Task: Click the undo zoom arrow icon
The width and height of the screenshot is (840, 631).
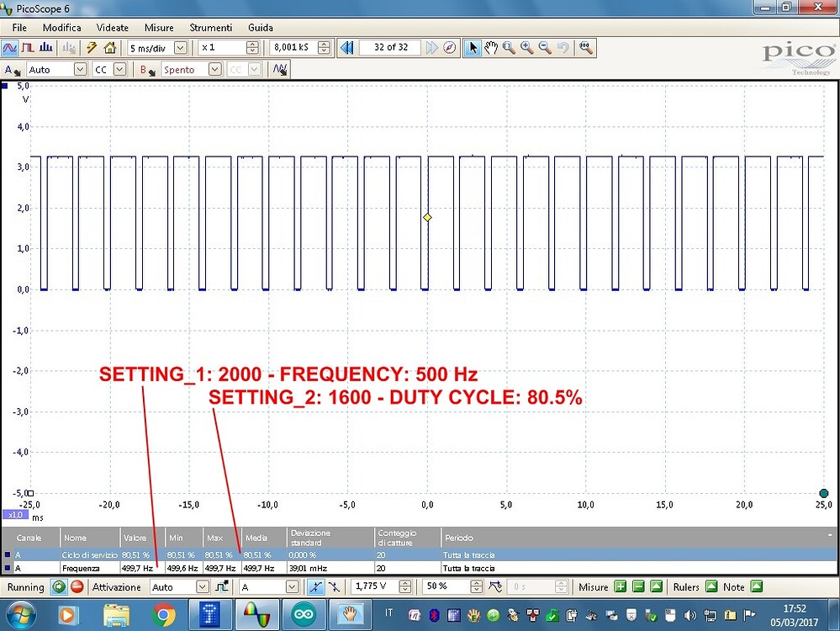Action: 562,48
